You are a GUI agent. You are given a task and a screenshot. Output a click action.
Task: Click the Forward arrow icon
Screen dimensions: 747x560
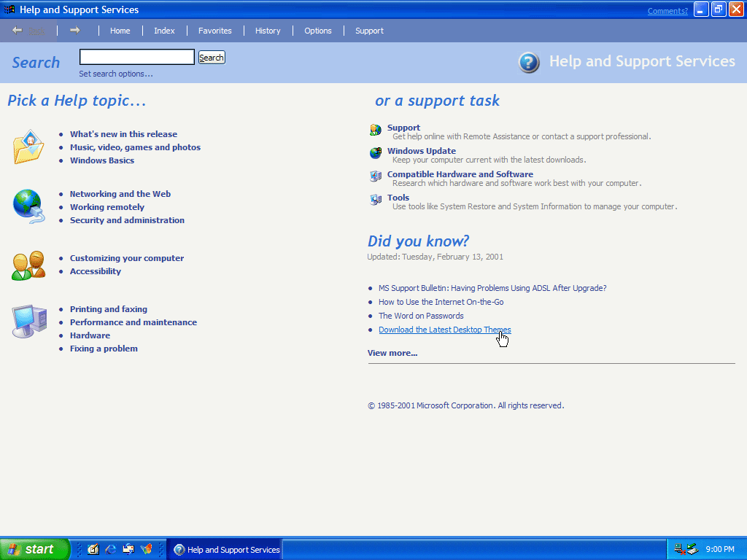click(75, 31)
